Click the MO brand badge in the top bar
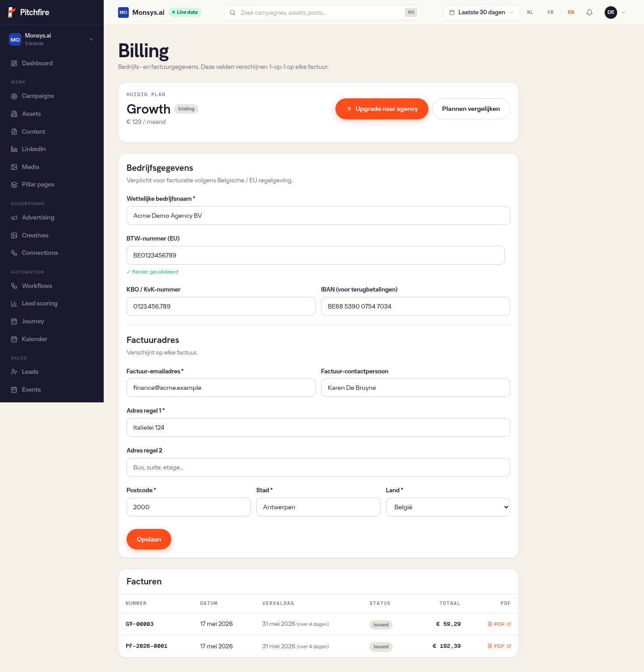 123,13
